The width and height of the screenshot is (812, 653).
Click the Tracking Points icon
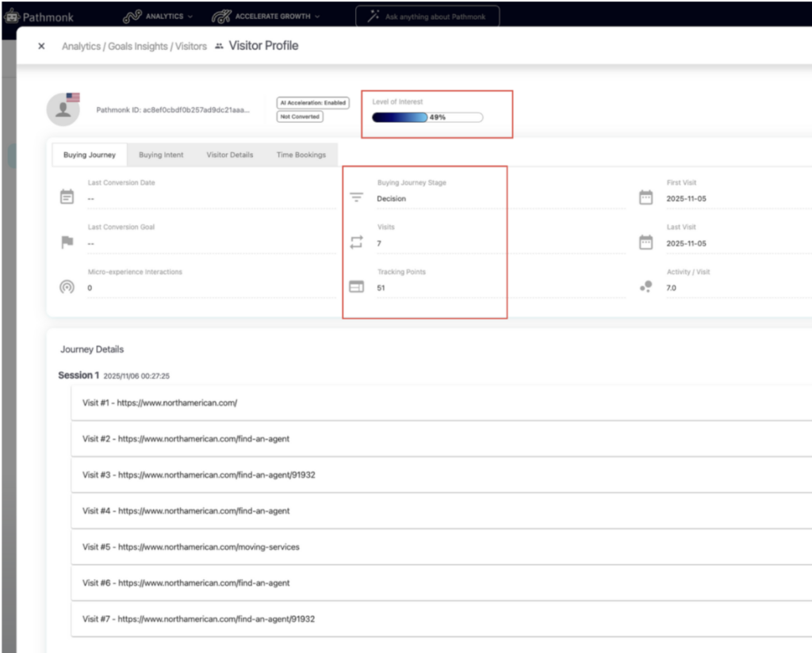[x=357, y=287]
